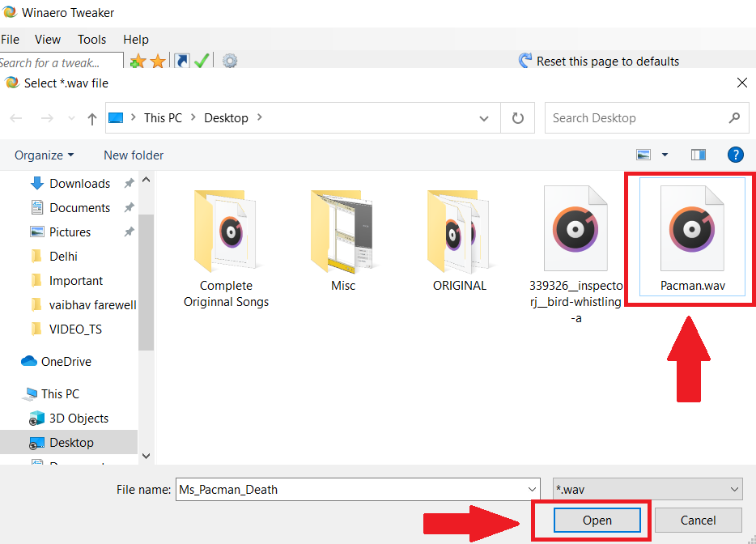This screenshot has height=544, width=756.
Task: Click the Open button
Action: [597, 521]
